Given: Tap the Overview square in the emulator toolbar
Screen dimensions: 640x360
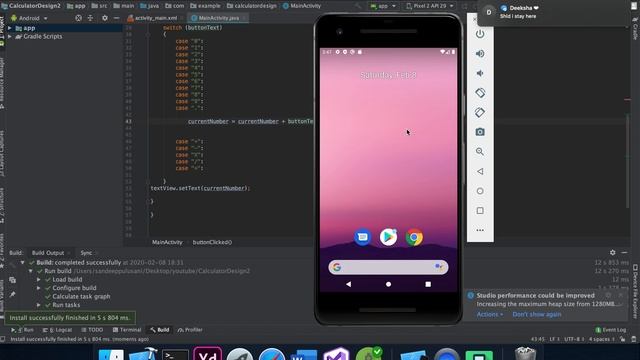Looking at the screenshot, I should pos(480,211).
